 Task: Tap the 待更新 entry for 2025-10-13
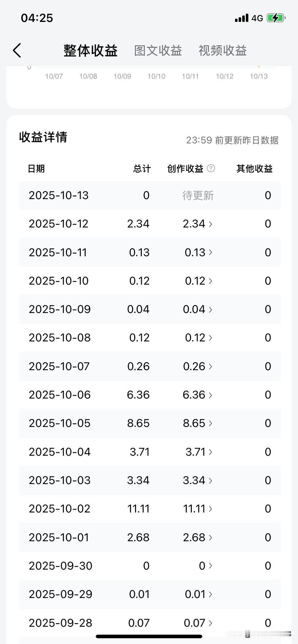click(x=198, y=195)
